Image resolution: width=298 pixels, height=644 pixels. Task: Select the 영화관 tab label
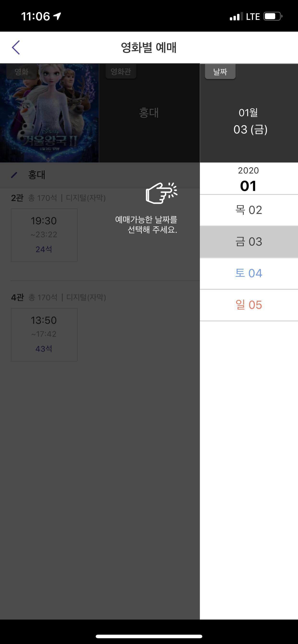coord(121,72)
